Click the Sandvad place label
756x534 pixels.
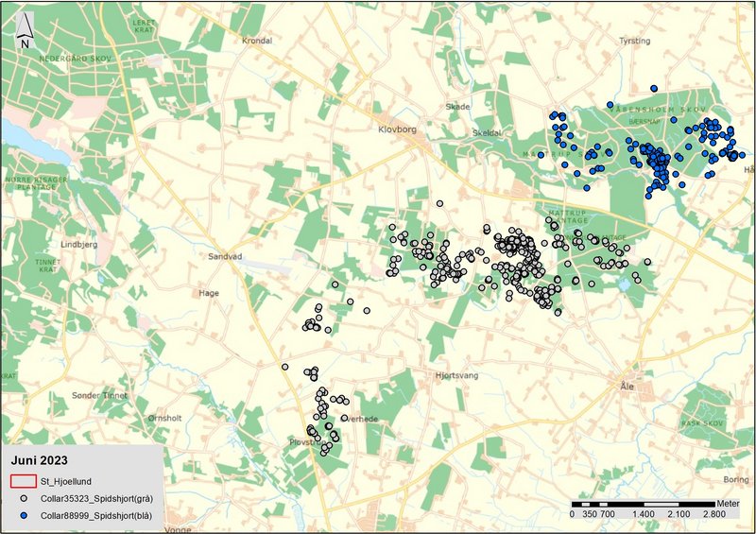click(225, 256)
